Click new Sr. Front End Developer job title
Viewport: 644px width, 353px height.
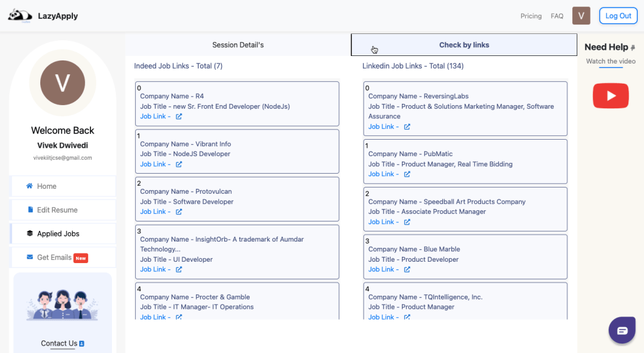point(231,106)
